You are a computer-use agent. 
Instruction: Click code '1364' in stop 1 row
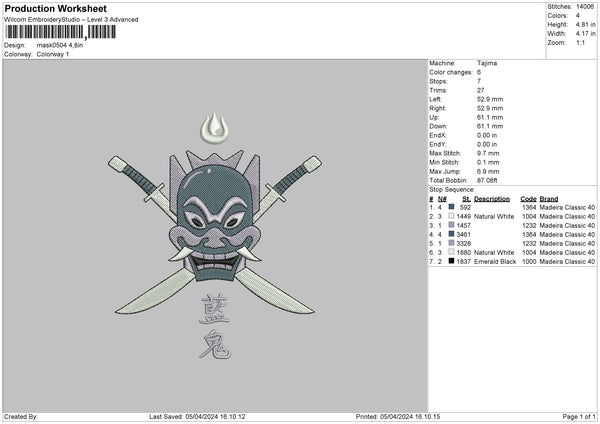click(529, 207)
